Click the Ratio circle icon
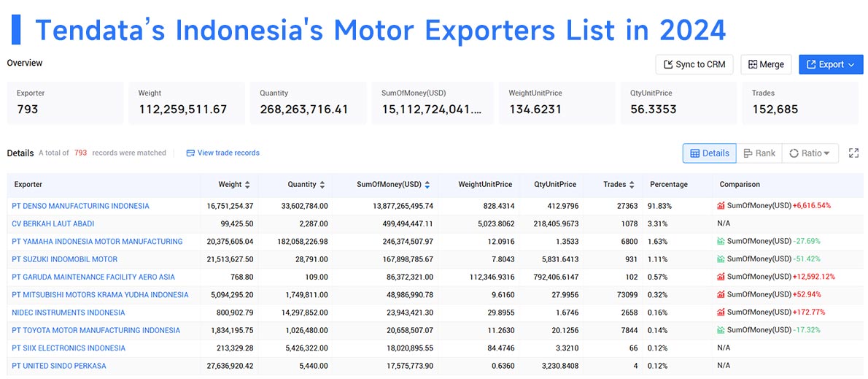The height and width of the screenshot is (379, 868). pyautogui.click(x=794, y=153)
